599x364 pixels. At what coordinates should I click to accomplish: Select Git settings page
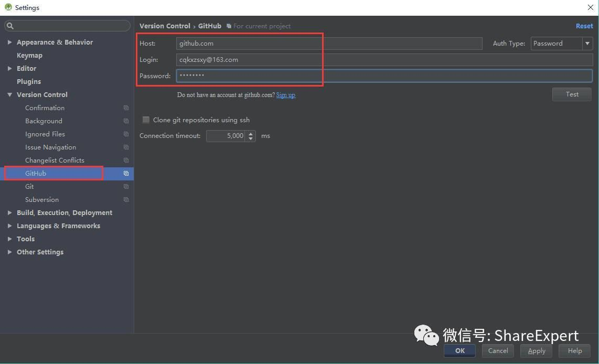point(29,187)
